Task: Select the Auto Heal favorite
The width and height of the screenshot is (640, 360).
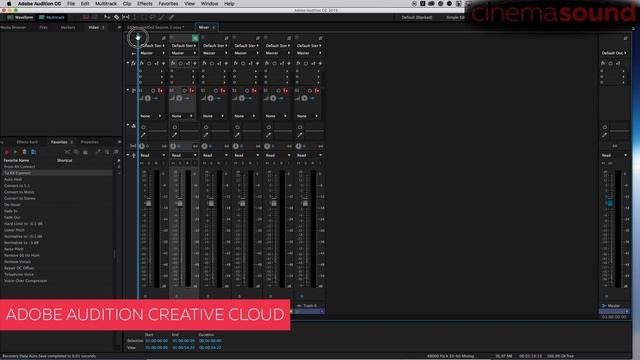Action: coord(13,179)
